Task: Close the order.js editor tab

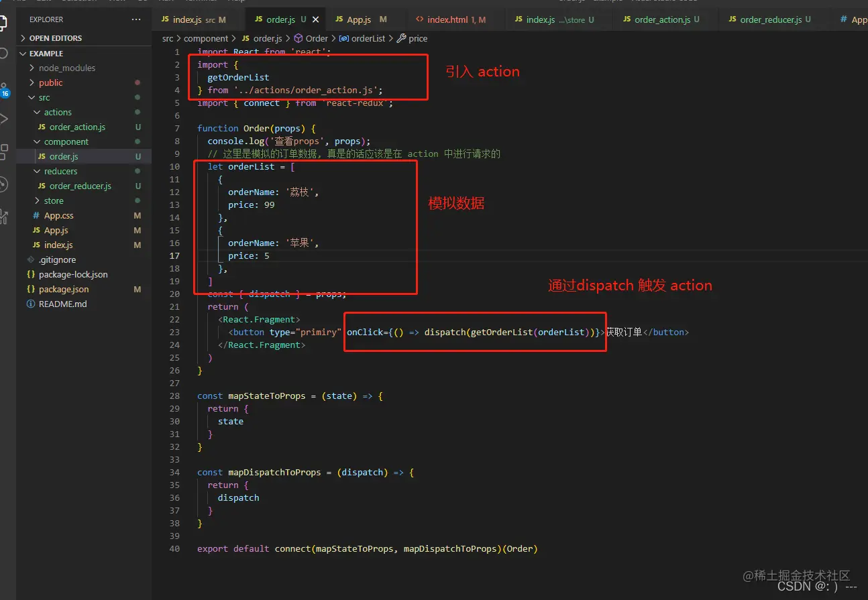Action: click(x=315, y=19)
